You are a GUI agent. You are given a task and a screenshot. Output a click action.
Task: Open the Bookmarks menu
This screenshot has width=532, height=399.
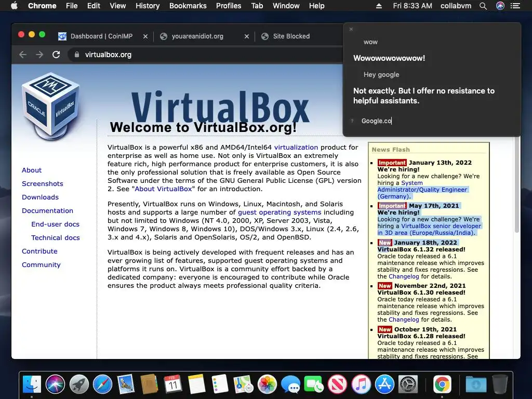[x=188, y=6]
